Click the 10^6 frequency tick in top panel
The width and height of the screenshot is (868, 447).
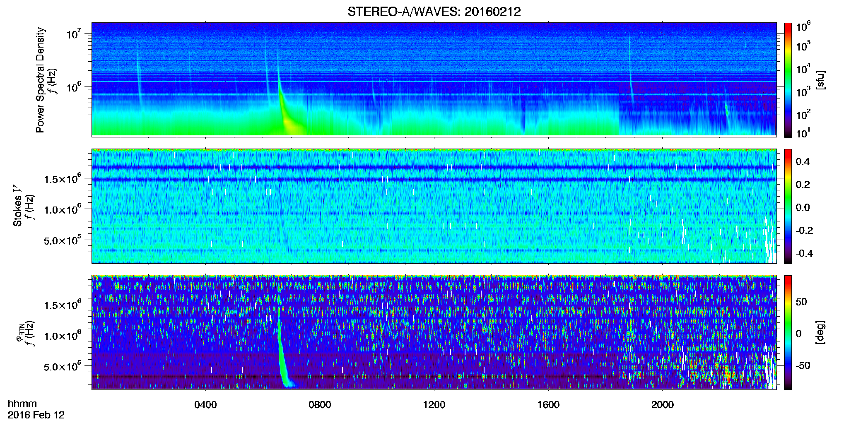(x=74, y=87)
